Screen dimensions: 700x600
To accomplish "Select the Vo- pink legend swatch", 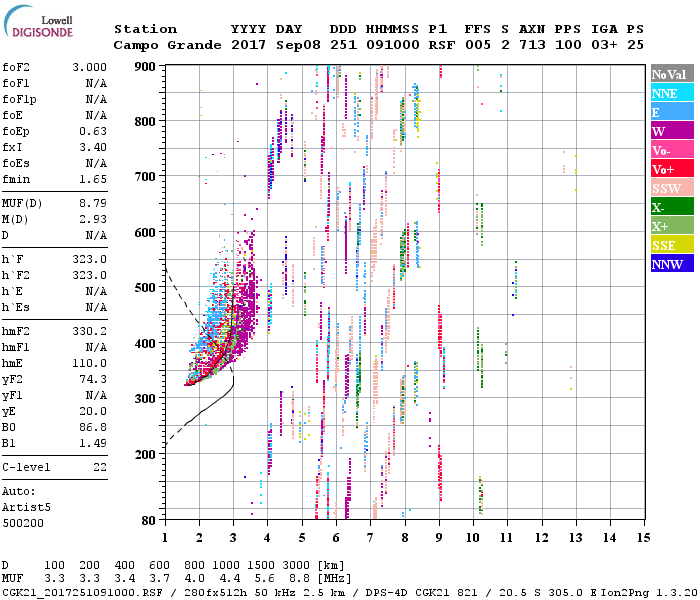I will tap(672, 150).
